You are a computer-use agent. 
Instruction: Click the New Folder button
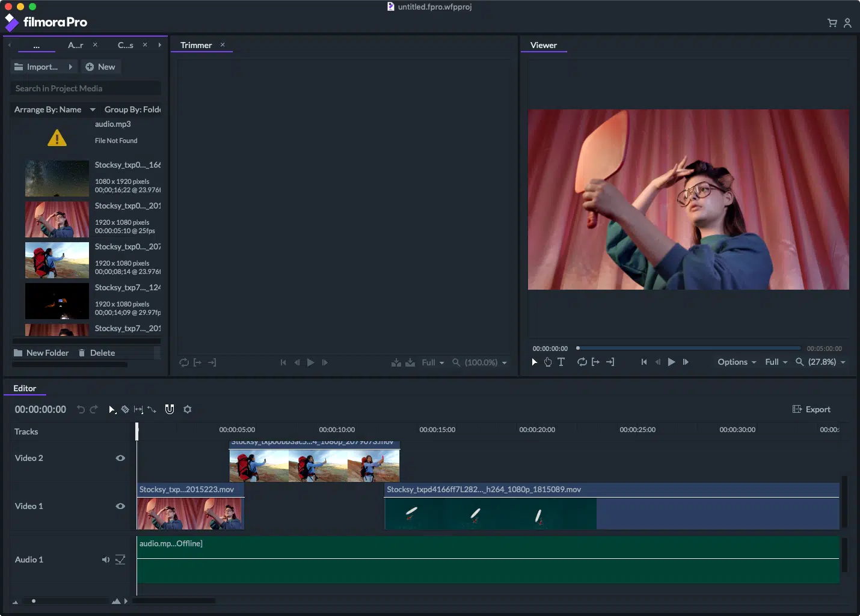click(x=41, y=353)
